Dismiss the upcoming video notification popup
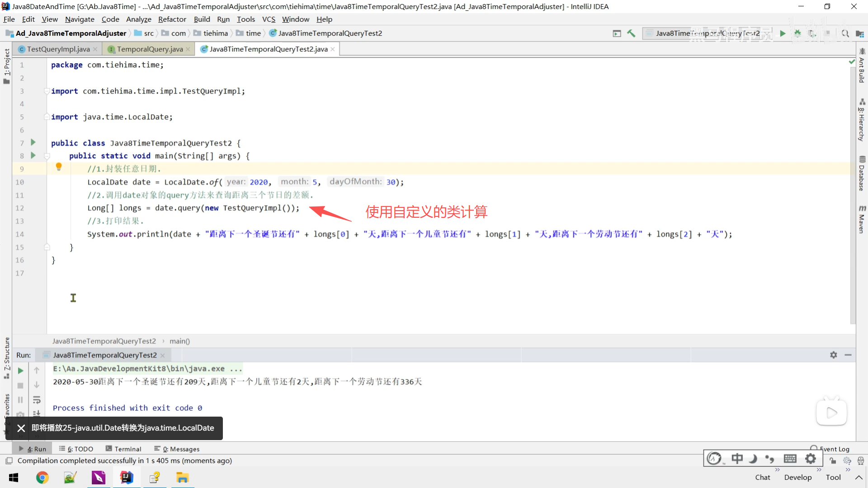 click(21, 428)
